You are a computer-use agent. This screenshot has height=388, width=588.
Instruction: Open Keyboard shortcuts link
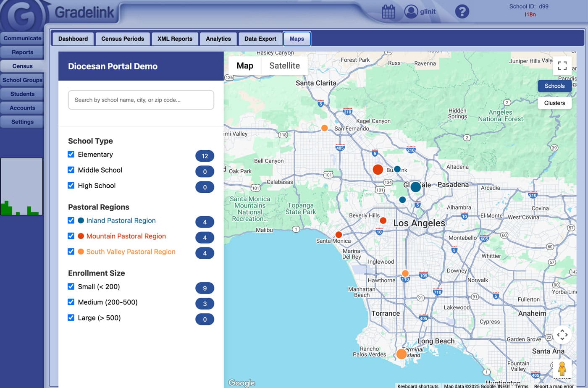click(418, 386)
